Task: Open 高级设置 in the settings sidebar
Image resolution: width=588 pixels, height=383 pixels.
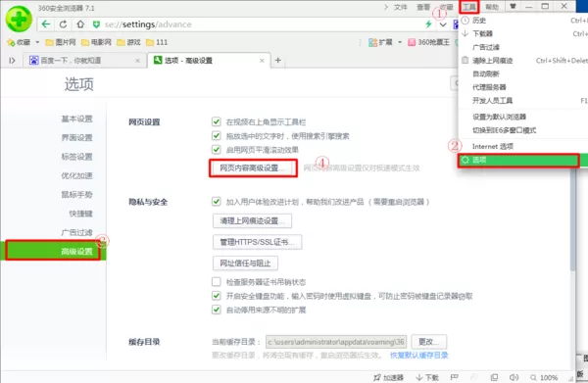Action: 53,251
